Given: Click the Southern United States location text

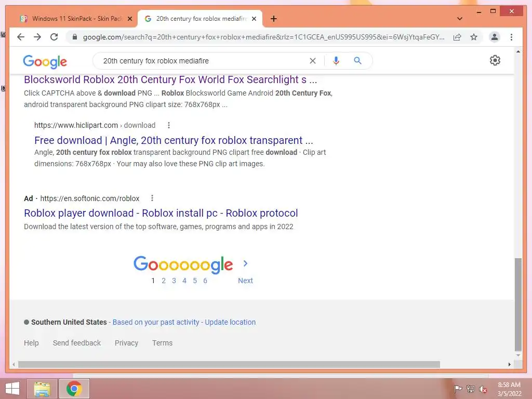Looking at the screenshot, I should (x=69, y=322).
